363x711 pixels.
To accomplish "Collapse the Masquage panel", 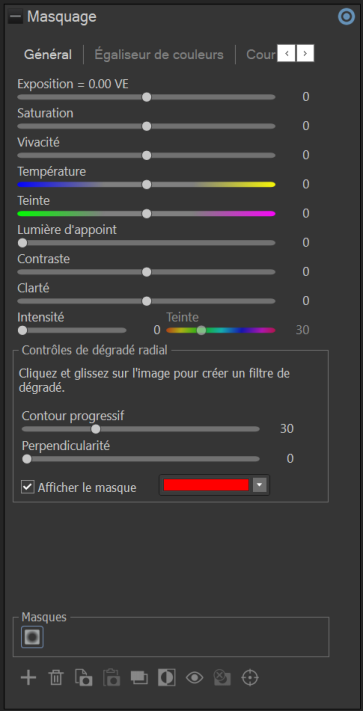I will point(15,17).
